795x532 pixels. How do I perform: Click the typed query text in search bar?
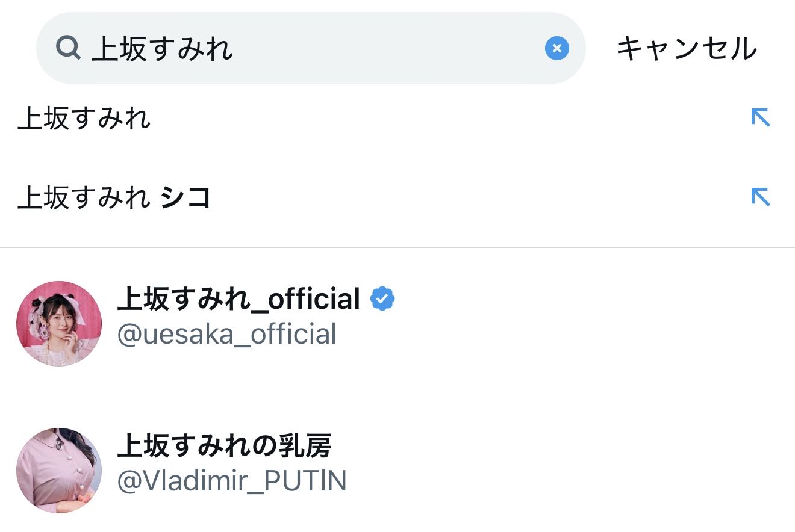click(162, 49)
